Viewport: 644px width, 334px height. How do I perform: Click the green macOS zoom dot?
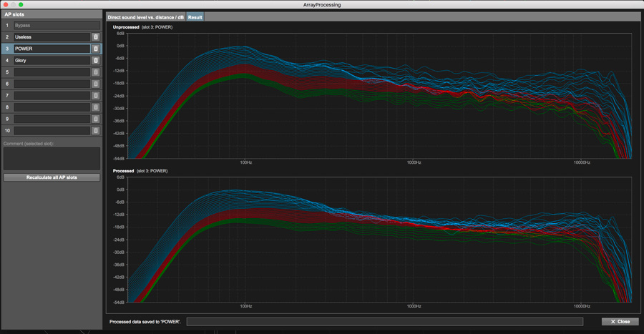click(x=21, y=4)
